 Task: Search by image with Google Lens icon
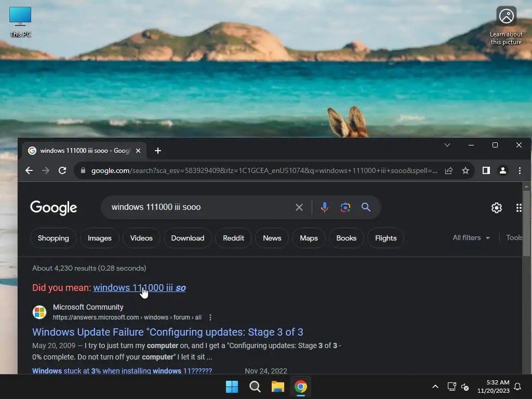[x=345, y=207]
